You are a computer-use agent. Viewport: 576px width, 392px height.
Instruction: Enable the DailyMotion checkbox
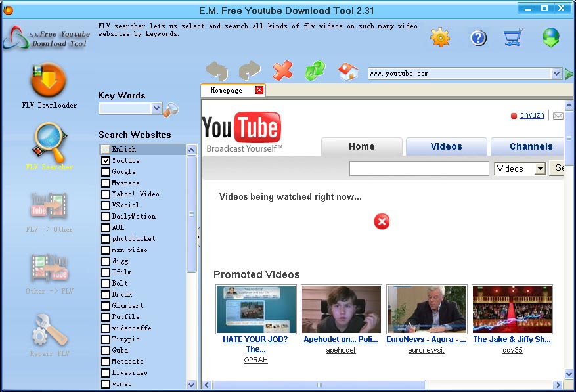coord(106,217)
